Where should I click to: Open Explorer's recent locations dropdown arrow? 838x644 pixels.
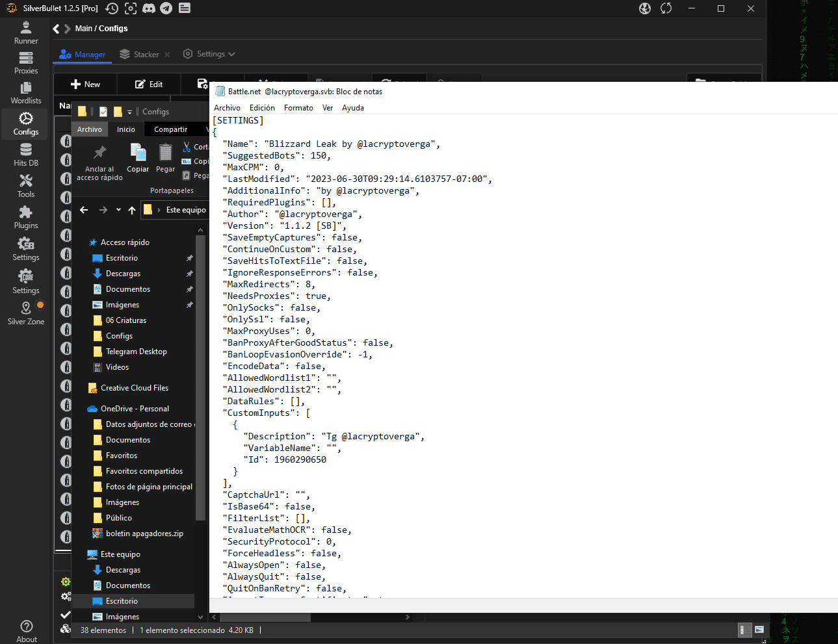pyautogui.click(x=118, y=210)
